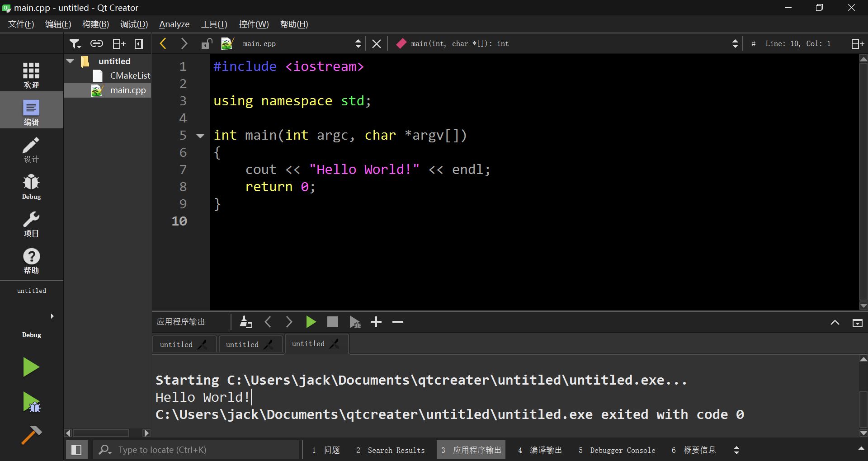The height and width of the screenshot is (461, 868).
Task: Toggle synchronize with editor link icon
Action: coord(96,43)
